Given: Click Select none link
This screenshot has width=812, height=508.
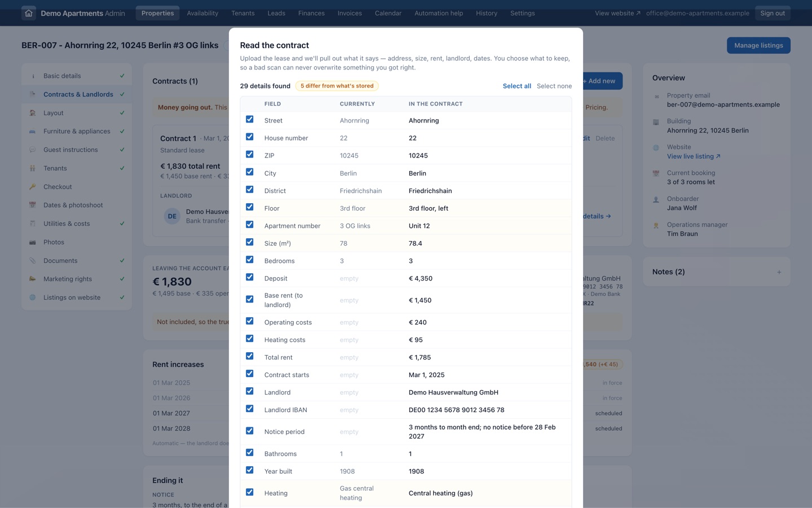Looking at the screenshot, I should coord(554,86).
